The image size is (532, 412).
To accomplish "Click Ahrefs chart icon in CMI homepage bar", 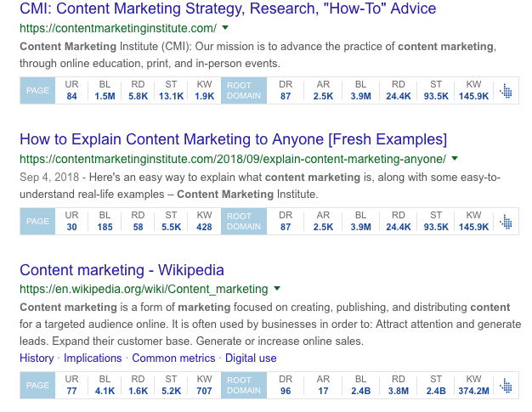I will point(506,91).
